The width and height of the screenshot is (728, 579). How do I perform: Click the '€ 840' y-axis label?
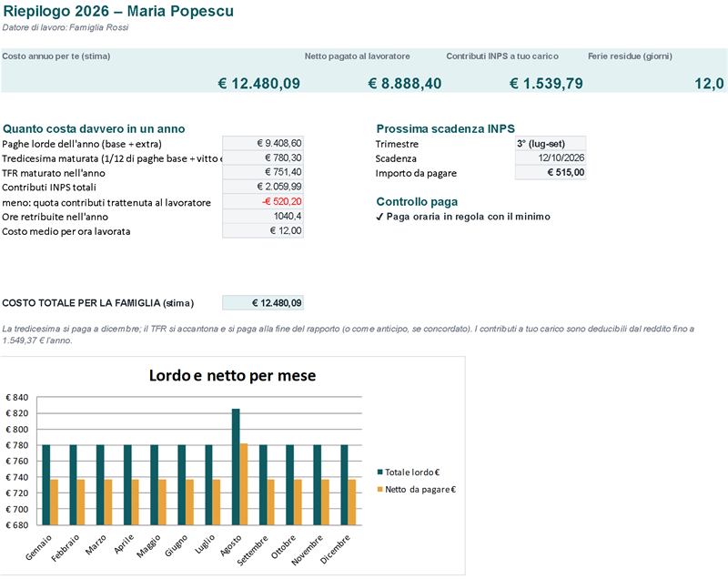pyautogui.click(x=17, y=398)
